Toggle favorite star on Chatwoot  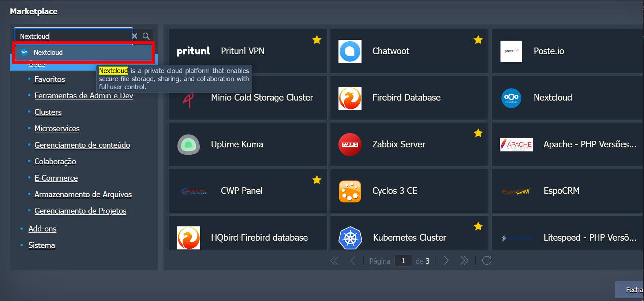point(478,39)
